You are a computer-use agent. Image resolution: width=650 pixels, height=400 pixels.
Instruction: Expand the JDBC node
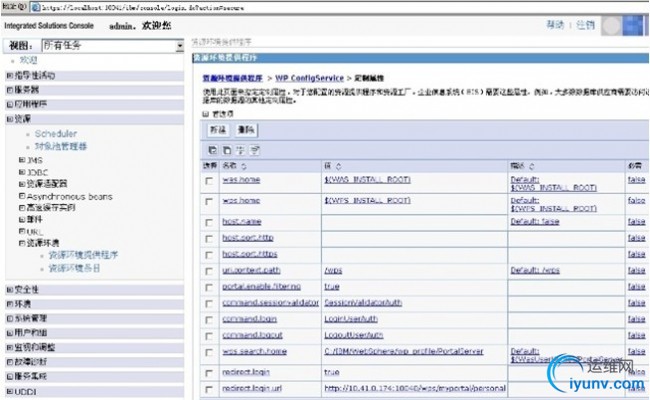(22, 172)
